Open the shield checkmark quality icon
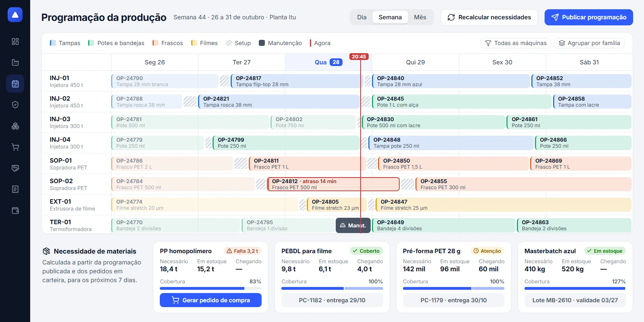 (15, 105)
